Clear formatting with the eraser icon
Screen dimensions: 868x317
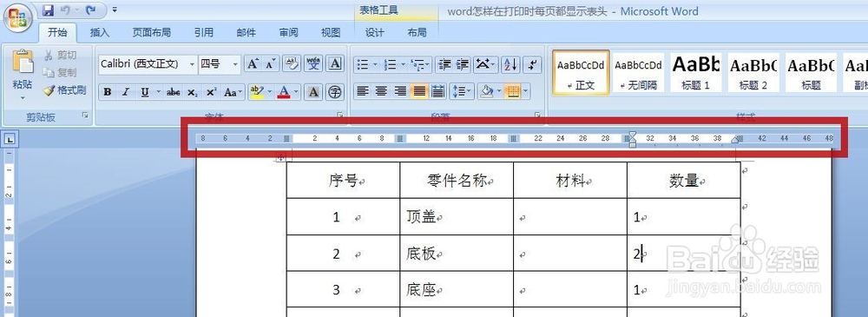click(291, 64)
